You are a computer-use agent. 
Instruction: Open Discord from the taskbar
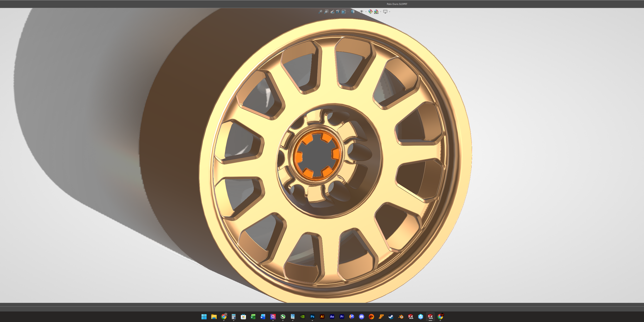[x=361, y=317]
